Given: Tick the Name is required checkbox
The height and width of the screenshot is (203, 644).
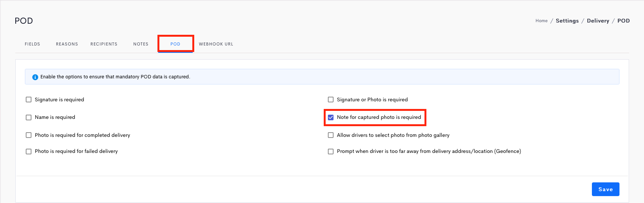Looking at the screenshot, I should (28, 117).
